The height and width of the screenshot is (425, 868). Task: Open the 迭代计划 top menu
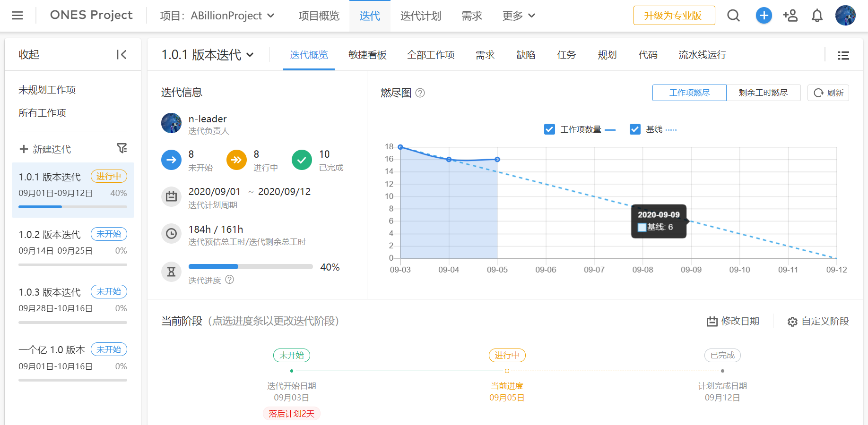(421, 16)
